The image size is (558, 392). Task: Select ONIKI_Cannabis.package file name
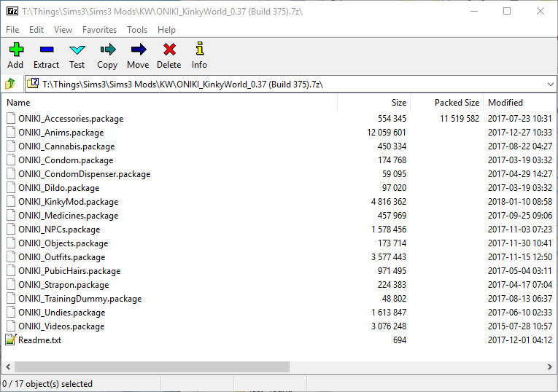(66, 146)
